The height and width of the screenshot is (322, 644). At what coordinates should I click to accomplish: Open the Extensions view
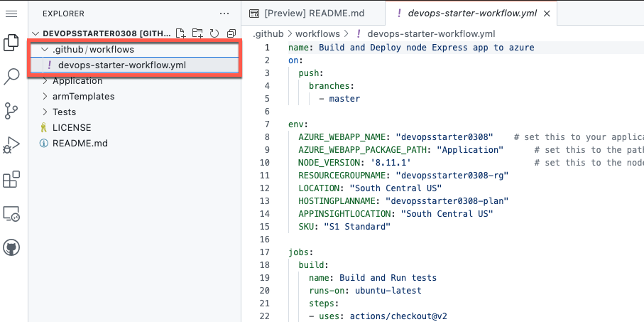point(11,179)
